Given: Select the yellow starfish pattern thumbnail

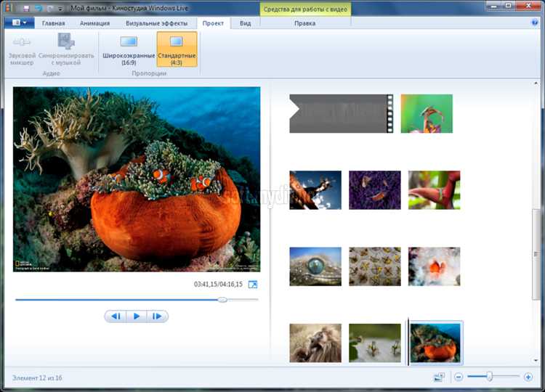Looking at the screenshot, I should [375, 266].
